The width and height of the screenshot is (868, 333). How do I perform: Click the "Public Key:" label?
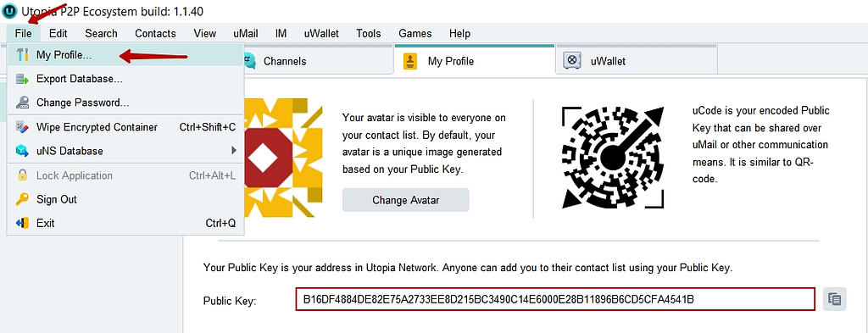[x=230, y=302]
